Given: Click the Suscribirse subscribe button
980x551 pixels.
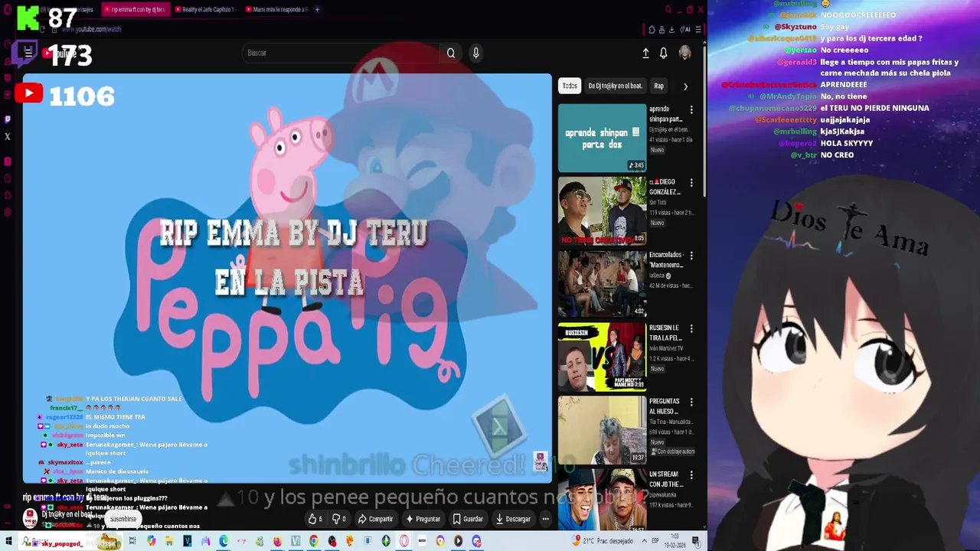Looking at the screenshot, I should coord(122,519).
